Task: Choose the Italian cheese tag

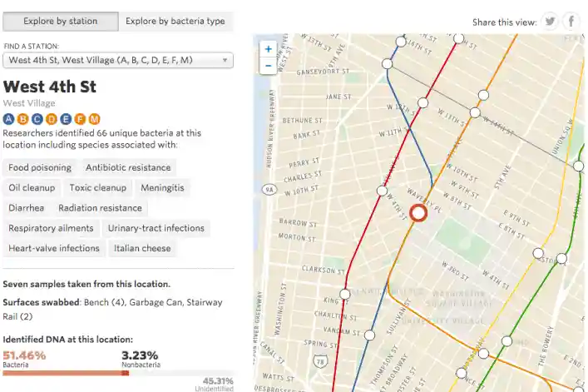Action: tap(142, 248)
